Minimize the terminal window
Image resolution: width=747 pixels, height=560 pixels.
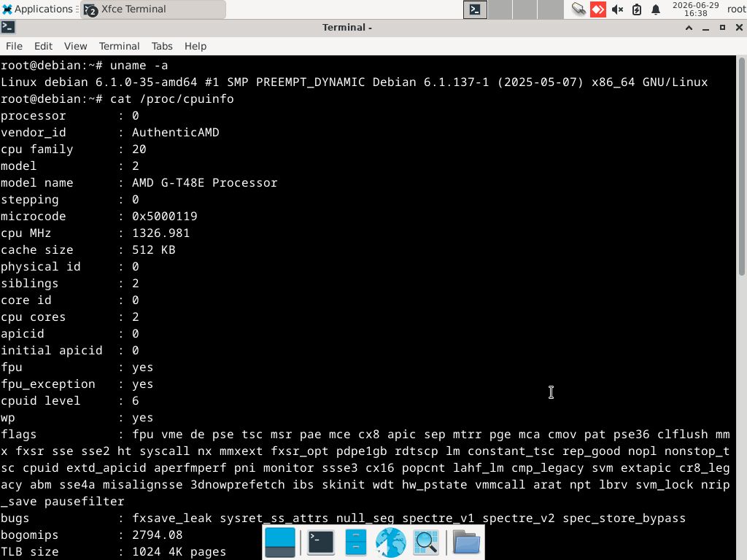pos(705,28)
